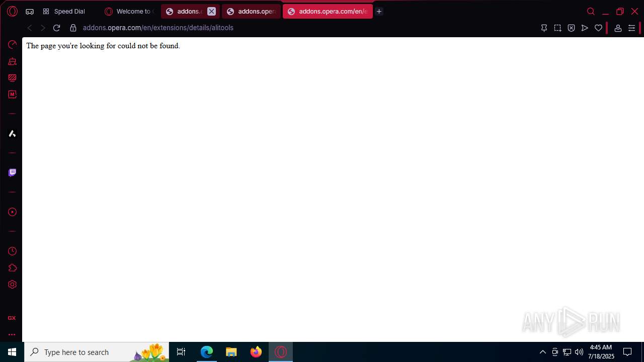
Task: Open tab search magnifier icon
Action: point(591,12)
